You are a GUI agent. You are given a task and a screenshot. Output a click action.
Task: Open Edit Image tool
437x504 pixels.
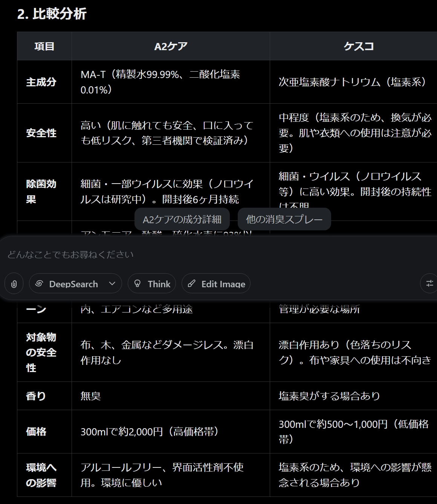216,283
